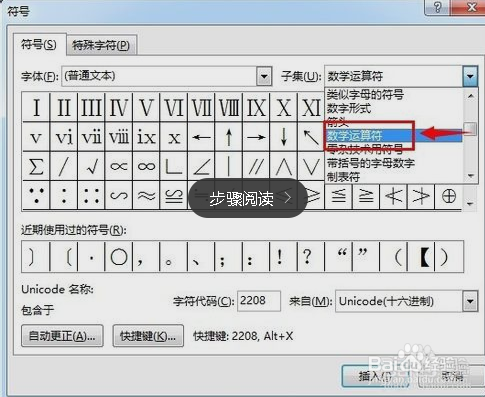This screenshot has width=485, height=397.
Task: Insert recently used left bracket 【
Action: tap(421, 257)
